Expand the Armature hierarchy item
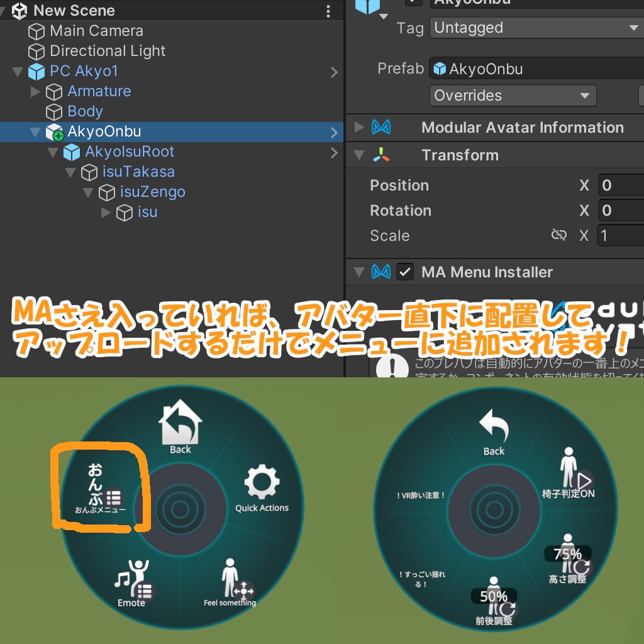Viewport: 644px width, 644px height. [36, 91]
